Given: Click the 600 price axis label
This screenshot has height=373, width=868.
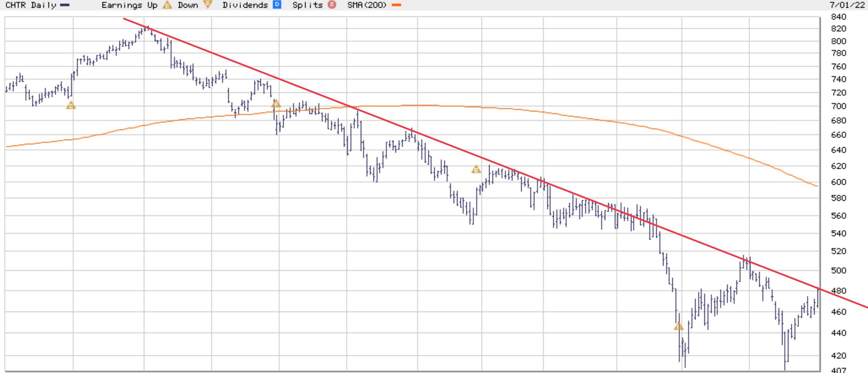Looking at the screenshot, I should (x=838, y=182).
